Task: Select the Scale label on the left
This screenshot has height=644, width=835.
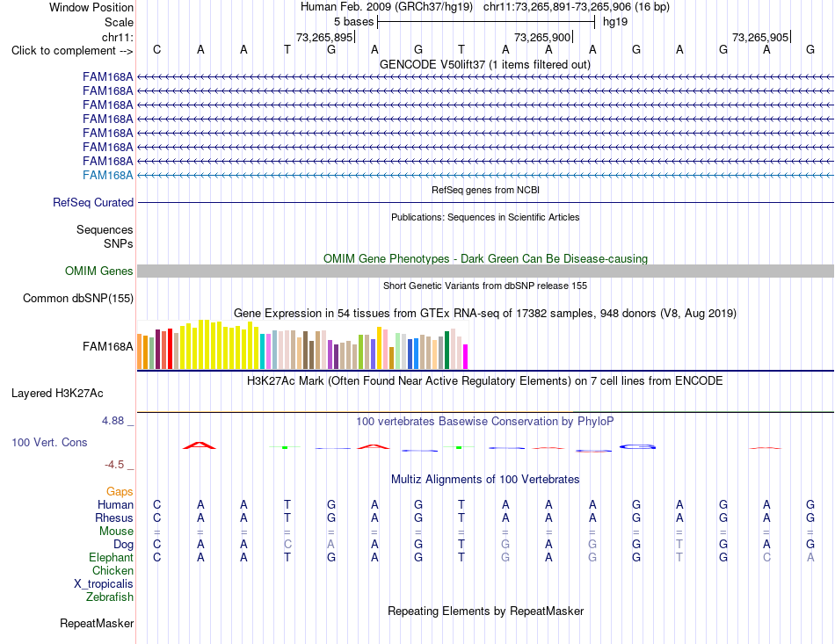Action: (119, 22)
